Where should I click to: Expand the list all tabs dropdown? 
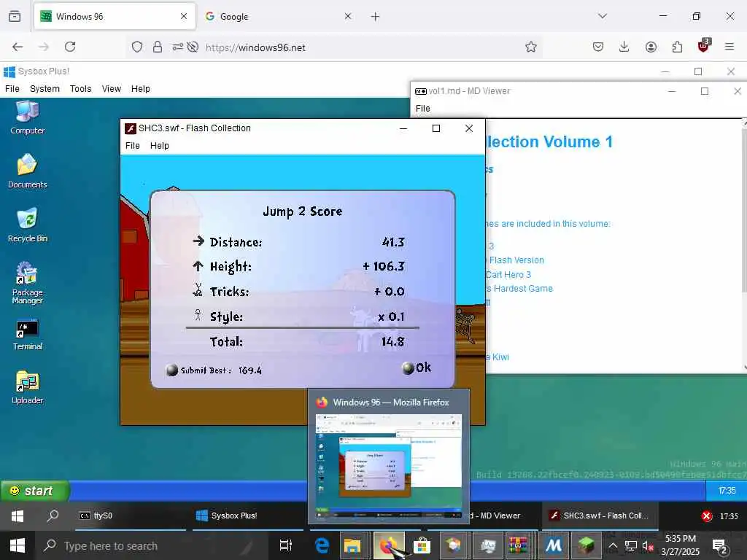coord(602,16)
